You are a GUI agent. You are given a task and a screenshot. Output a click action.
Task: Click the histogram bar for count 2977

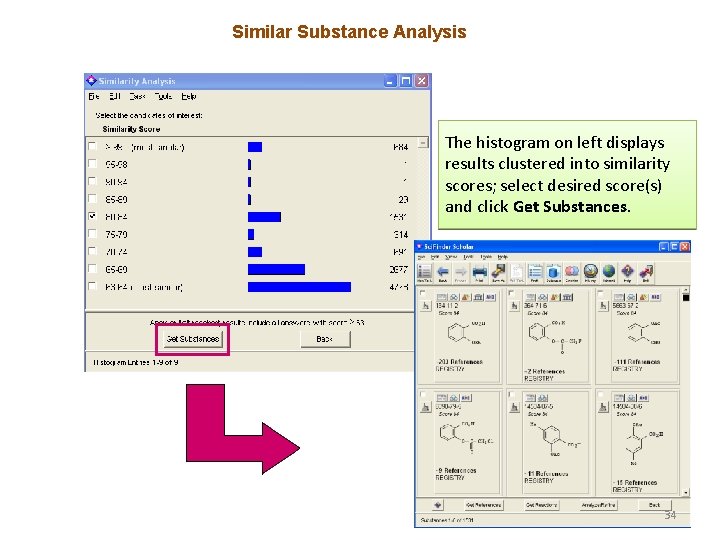276,269
